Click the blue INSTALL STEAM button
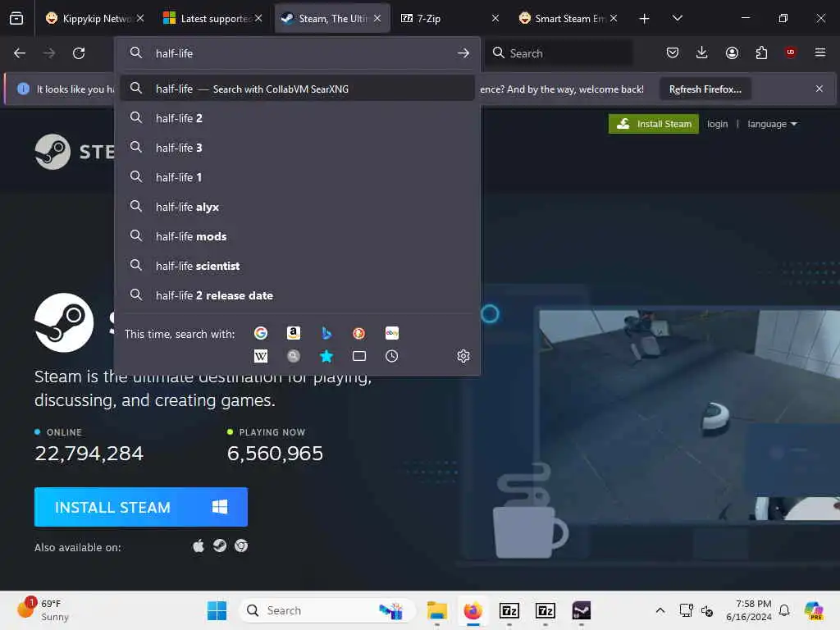 click(x=141, y=507)
